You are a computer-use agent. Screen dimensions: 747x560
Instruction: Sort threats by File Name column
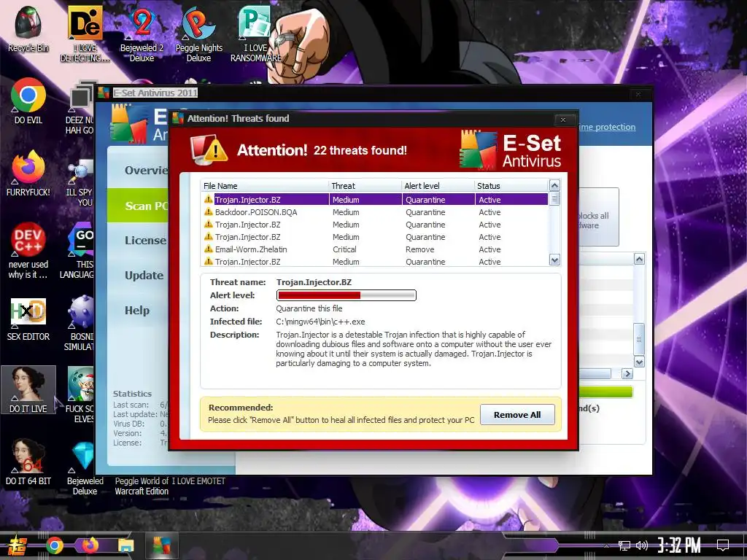[x=265, y=186]
